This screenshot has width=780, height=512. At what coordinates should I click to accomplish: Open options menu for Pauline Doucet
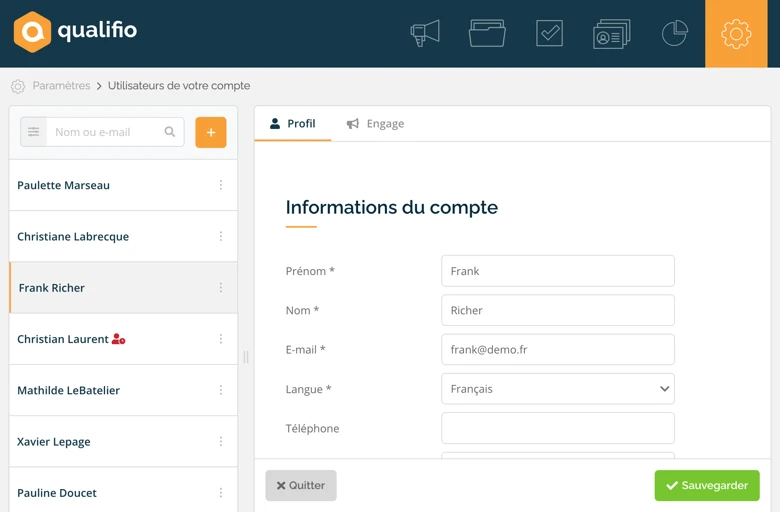coord(221,493)
